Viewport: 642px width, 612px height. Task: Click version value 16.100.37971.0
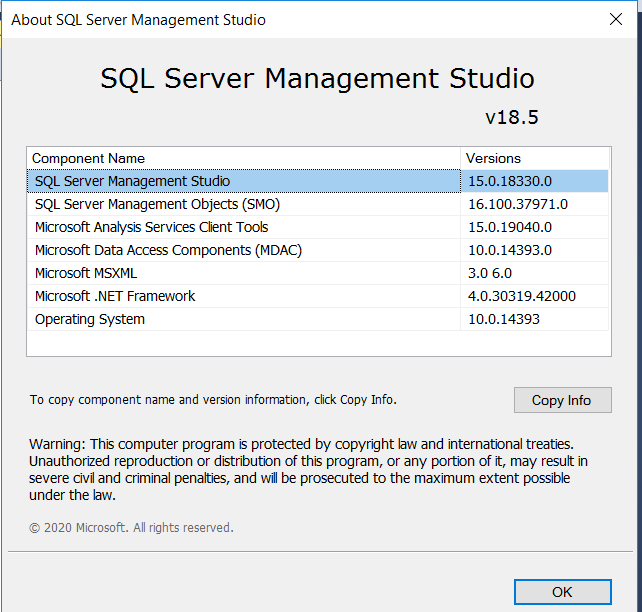(518, 204)
